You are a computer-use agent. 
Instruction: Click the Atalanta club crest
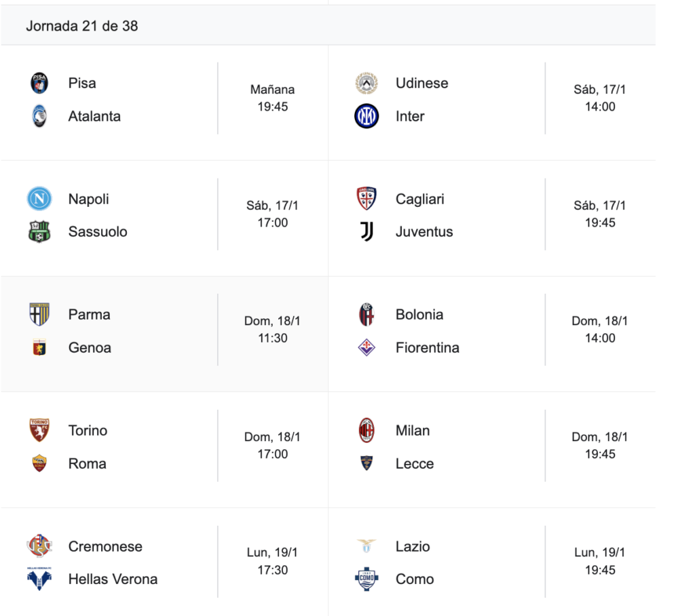pyautogui.click(x=39, y=117)
